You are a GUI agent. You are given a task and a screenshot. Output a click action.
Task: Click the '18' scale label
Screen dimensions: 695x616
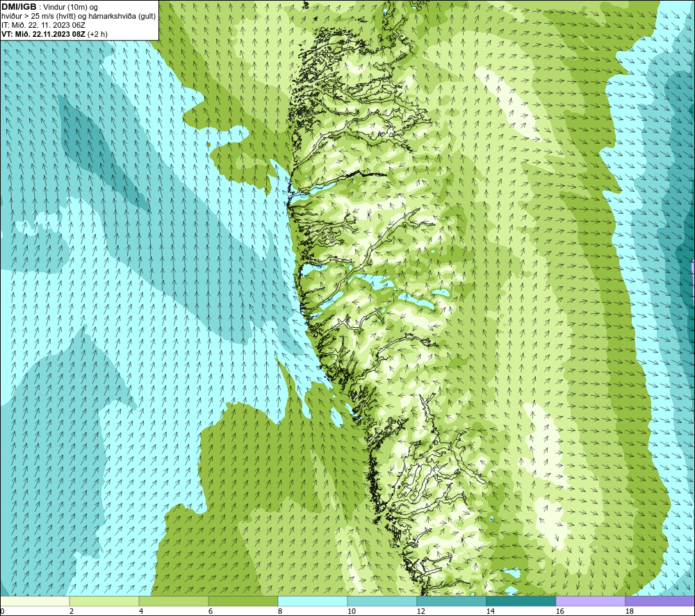click(x=629, y=611)
